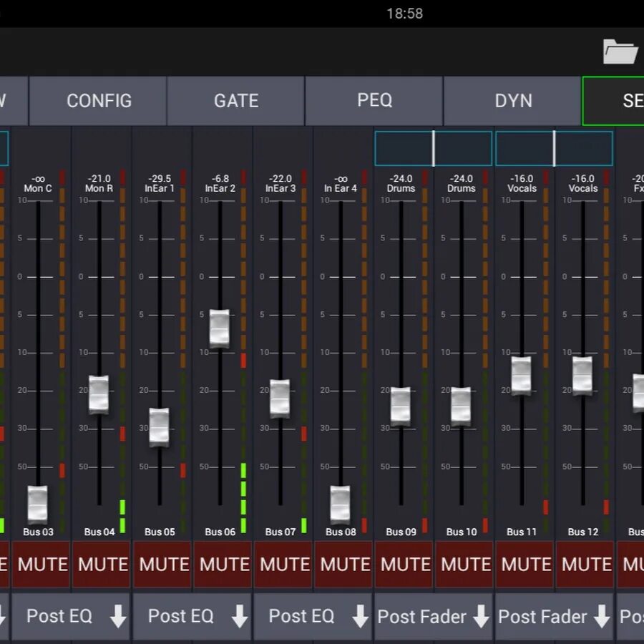644x644 pixels.
Task: Open the DYN tab
Action: click(x=512, y=101)
